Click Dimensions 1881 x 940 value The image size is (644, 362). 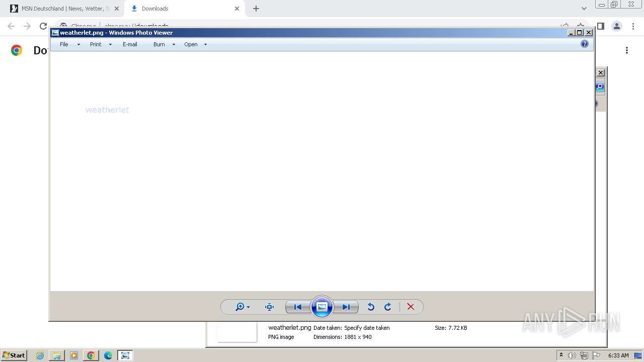click(x=358, y=337)
